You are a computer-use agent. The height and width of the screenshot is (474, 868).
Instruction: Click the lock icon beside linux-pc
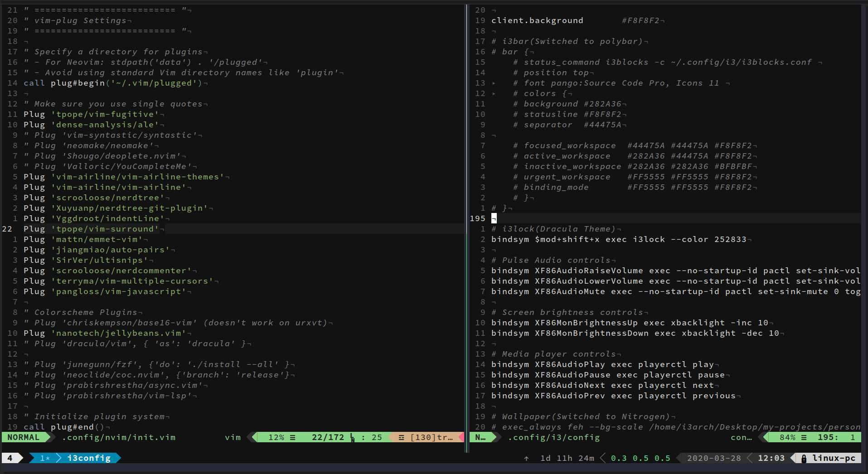coord(804,459)
